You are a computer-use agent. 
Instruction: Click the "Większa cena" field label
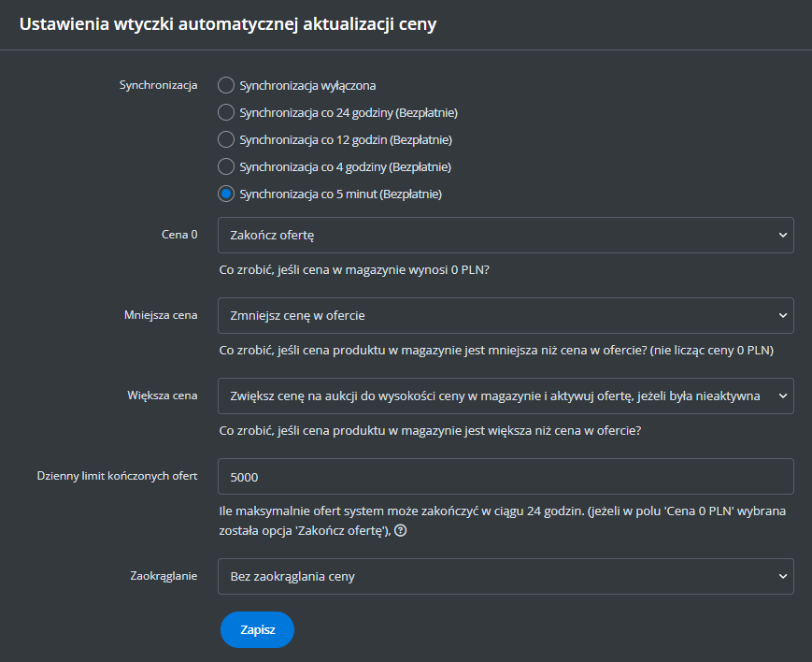[x=162, y=396]
